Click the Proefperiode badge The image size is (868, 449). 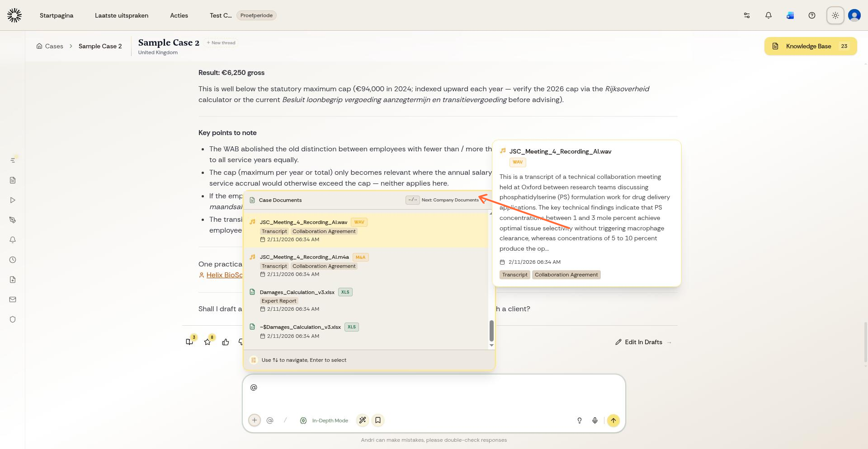pyautogui.click(x=256, y=15)
